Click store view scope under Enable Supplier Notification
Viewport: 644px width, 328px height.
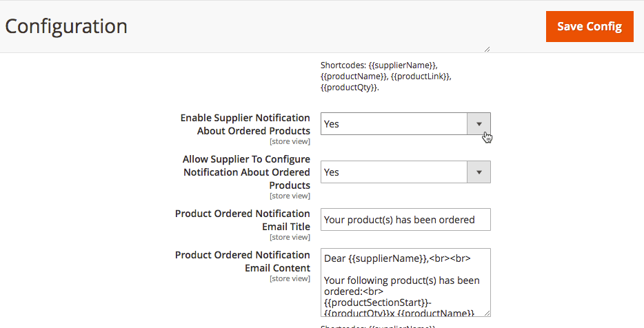coord(290,141)
